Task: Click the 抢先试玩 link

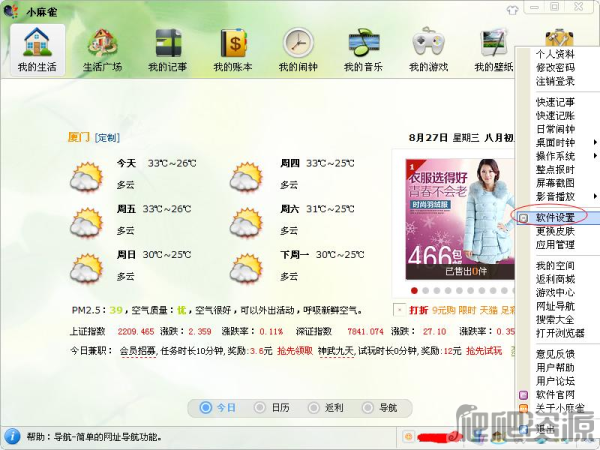Action: pos(484,351)
